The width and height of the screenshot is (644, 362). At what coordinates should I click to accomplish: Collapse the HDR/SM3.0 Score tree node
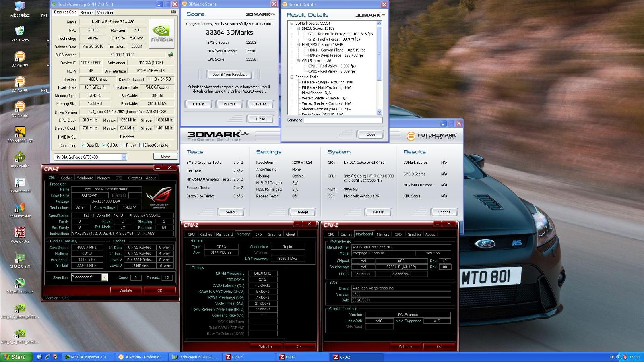pos(298,45)
